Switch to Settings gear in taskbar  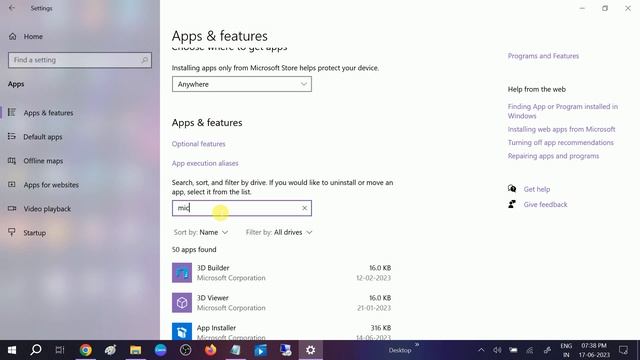[311, 350]
